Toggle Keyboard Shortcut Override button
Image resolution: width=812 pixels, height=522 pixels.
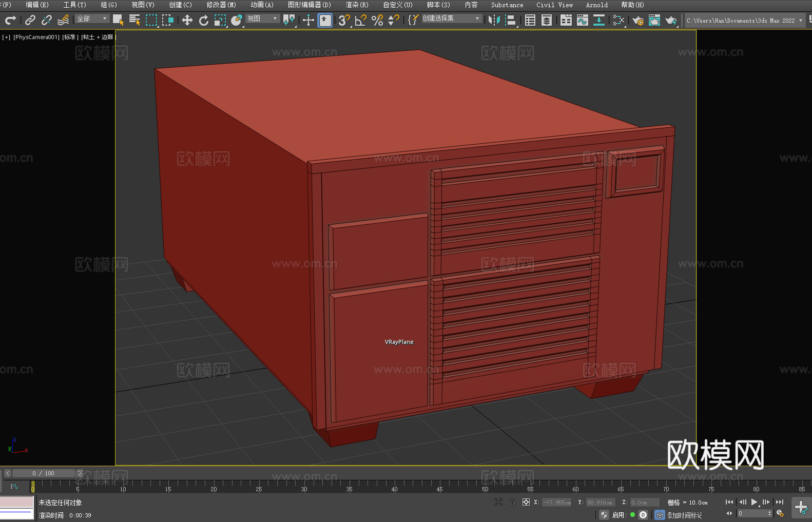pyautogui.click(x=325, y=20)
